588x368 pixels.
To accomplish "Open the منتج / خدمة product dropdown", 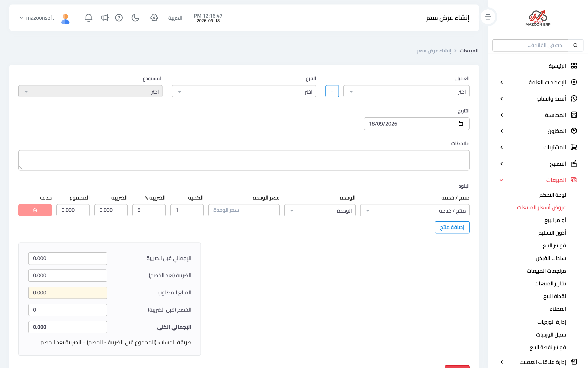I will 415,210.
